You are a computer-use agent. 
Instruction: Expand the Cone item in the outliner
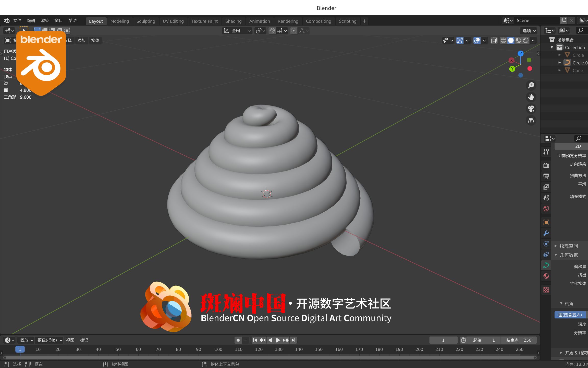point(560,70)
